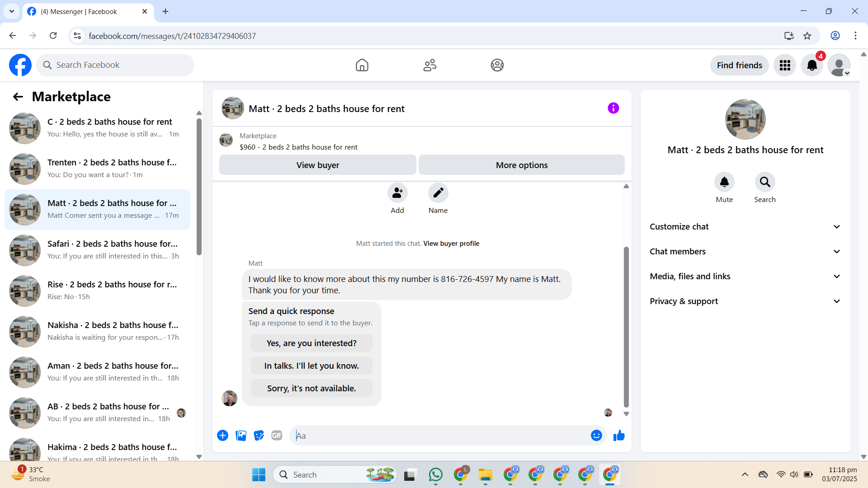Open the notifications bell in header
This screenshot has width=868, height=488.
812,66
